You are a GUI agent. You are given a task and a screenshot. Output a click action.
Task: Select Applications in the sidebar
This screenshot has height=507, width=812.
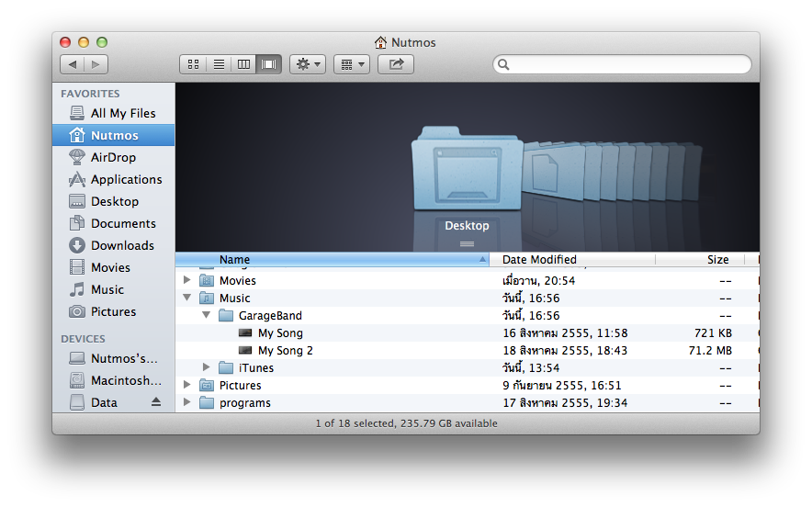(x=126, y=179)
